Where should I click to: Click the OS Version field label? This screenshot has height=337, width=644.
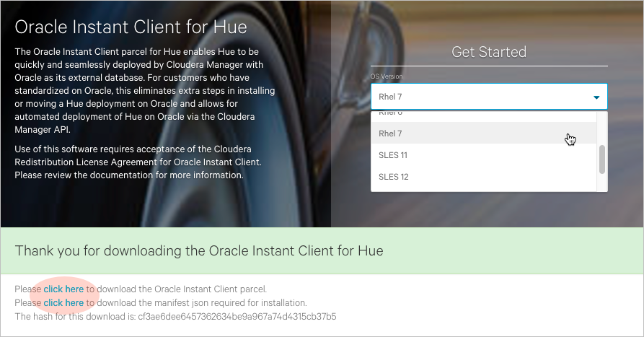387,76
